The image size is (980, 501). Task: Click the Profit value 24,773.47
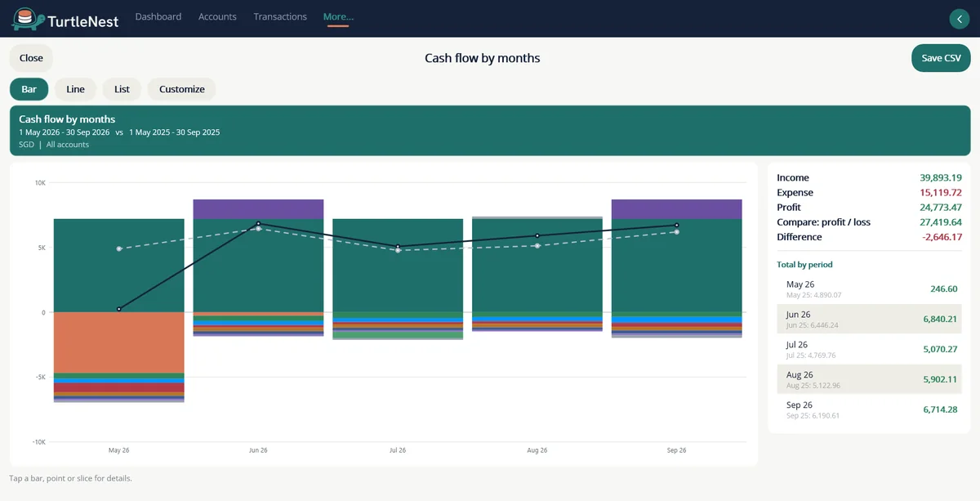(x=940, y=207)
